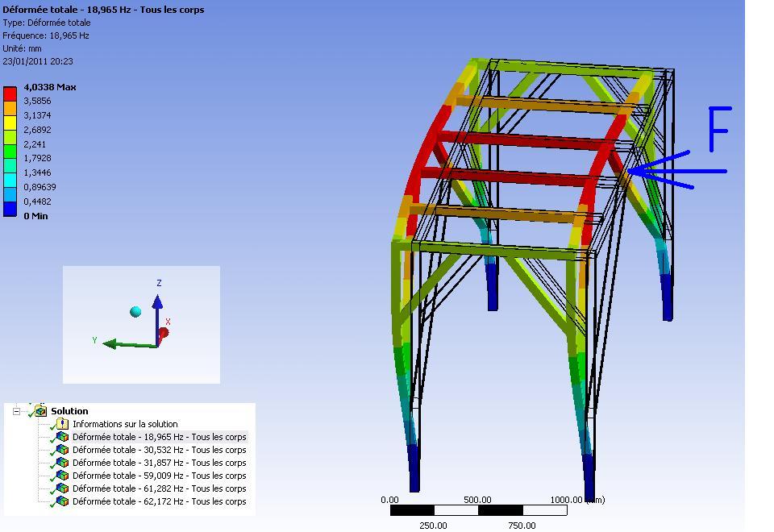The height and width of the screenshot is (532, 774).
Task: Click the 18,965 Hz result icon
Action: (x=62, y=436)
